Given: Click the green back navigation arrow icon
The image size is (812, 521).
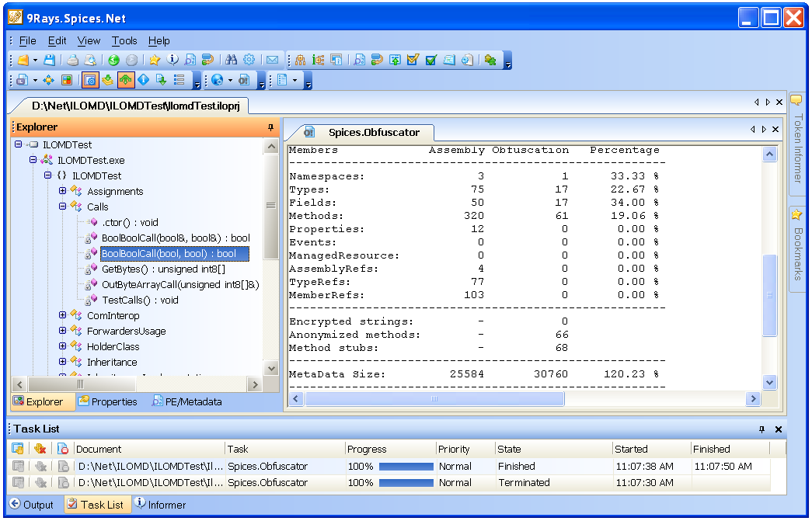Looking at the screenshot, I should [113, 60].
